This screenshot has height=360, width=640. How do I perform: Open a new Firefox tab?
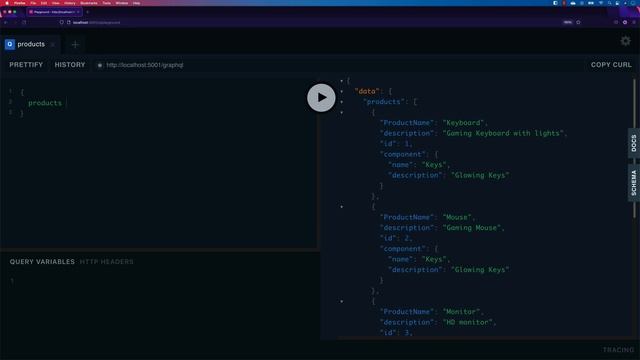click(87, 12)
